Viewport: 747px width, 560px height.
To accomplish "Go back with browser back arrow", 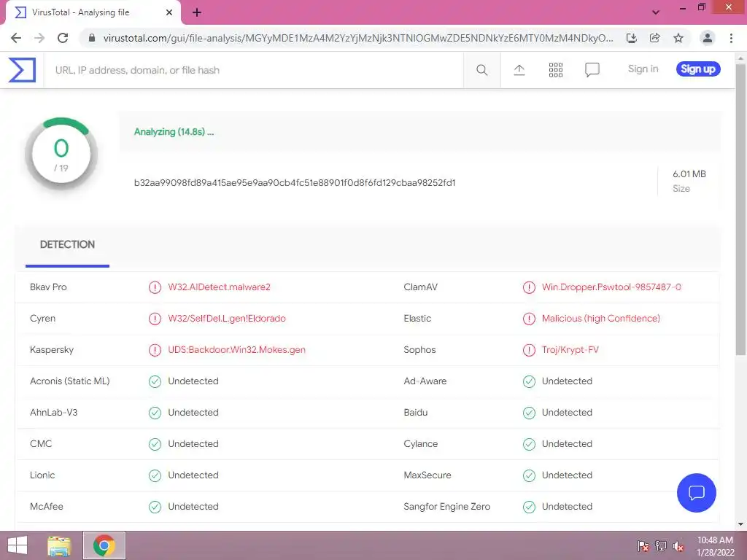I will point(16,38).
